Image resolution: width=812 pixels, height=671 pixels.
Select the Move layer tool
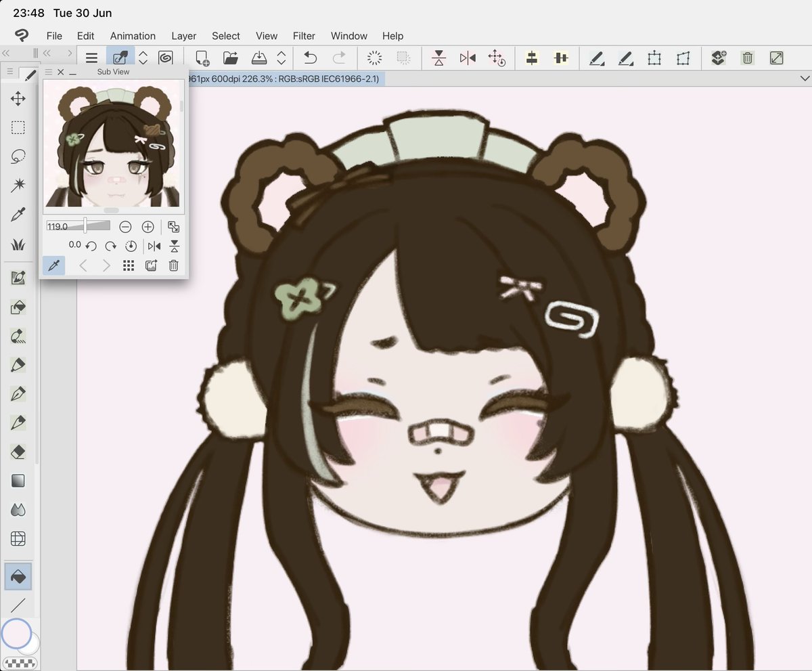[x=18, y=99]
